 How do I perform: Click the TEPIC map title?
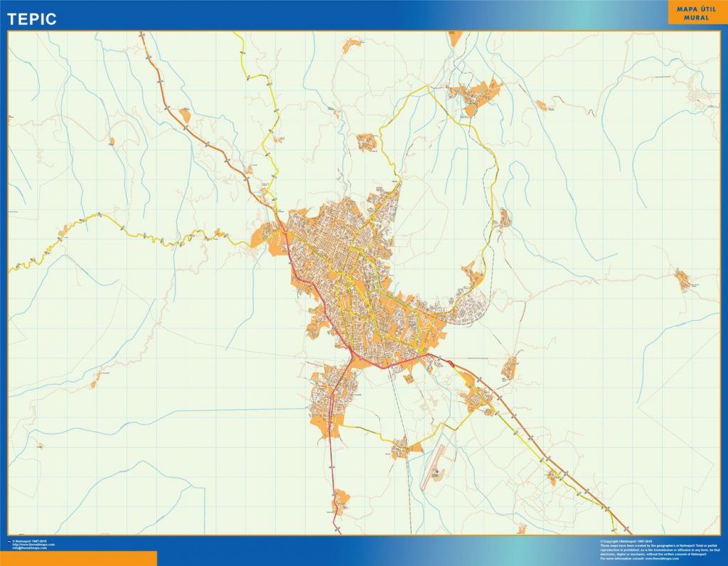click(x=33, y=14)
